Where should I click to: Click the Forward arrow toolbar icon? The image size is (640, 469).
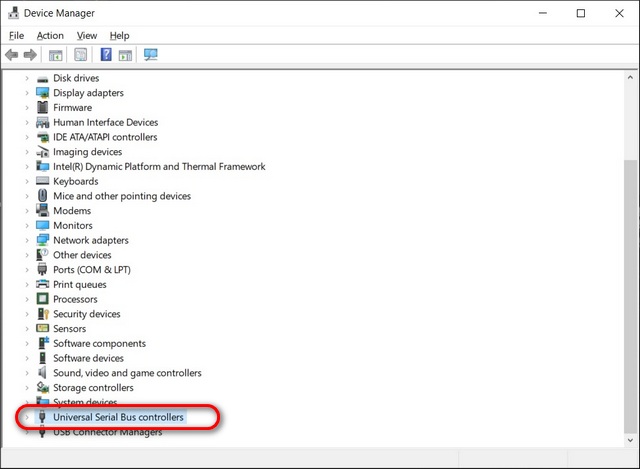coord(30,54)
